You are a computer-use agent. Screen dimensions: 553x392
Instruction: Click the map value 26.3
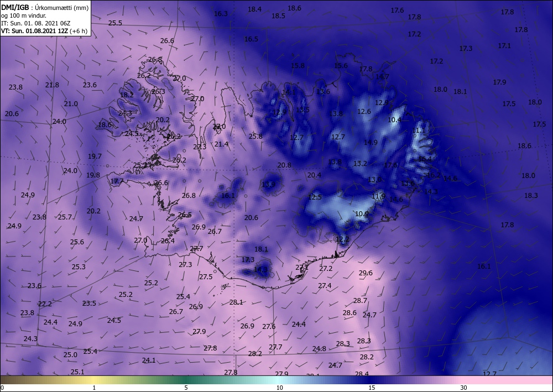[x=158, y=92]
